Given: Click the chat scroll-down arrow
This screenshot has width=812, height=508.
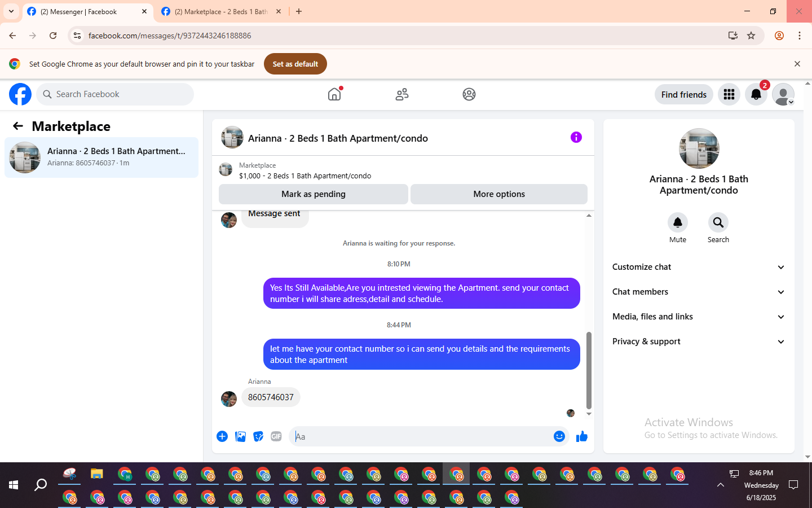Looking at the screenshot, I should point(589,414).
